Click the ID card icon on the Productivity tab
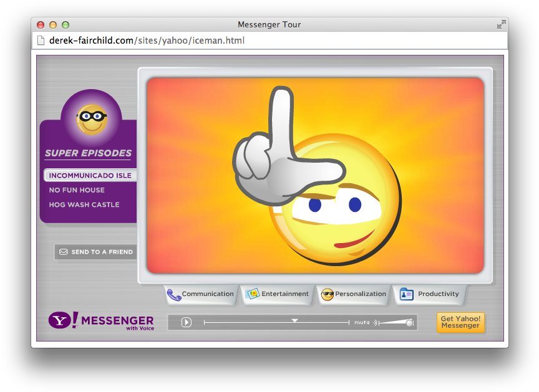539x392 pixels. point(406,294)
